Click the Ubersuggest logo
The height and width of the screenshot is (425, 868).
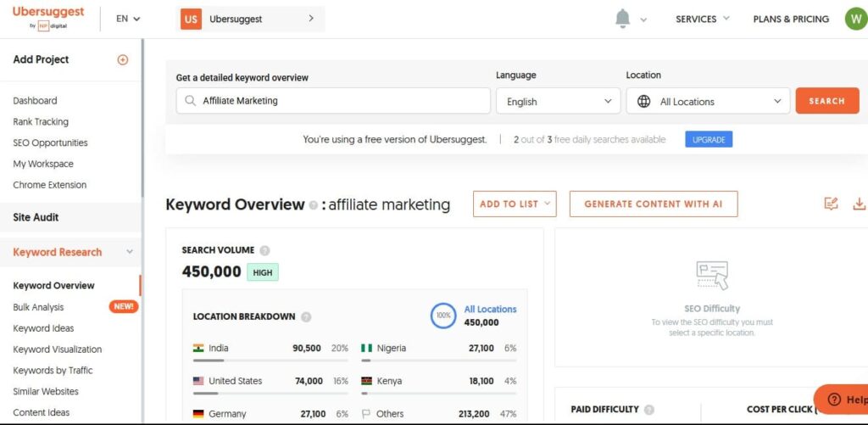(x=48, y=18)
